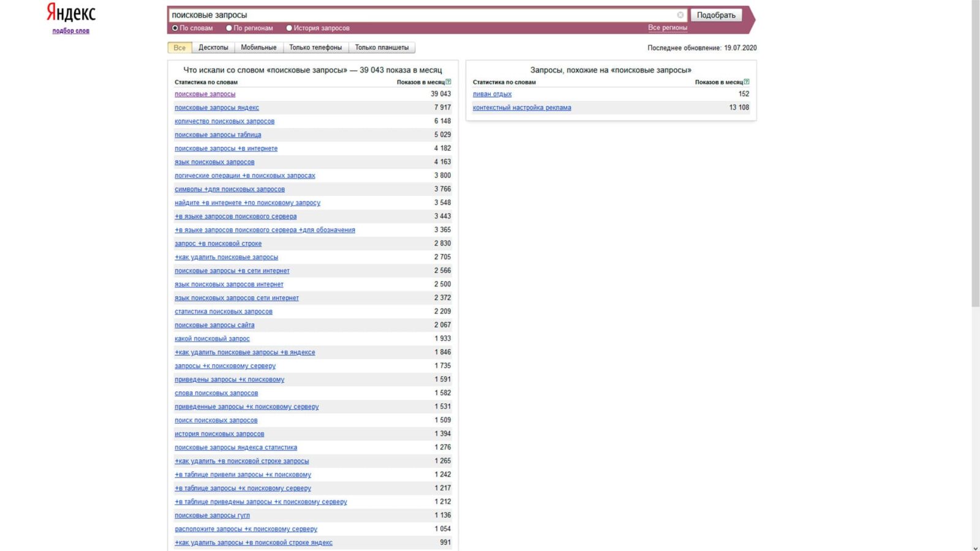Open link +в таблице привели запросы +к поисковому
Viewport: 980px width, 551px height.
(243, 474)
